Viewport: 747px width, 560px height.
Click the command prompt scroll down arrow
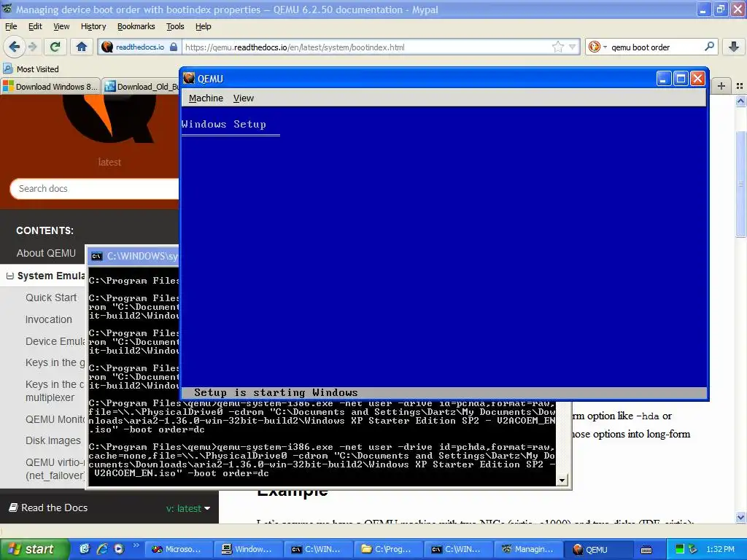562,481
